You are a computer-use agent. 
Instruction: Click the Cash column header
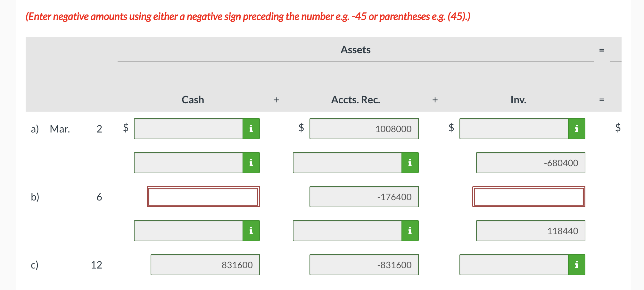tap(193, 99)
